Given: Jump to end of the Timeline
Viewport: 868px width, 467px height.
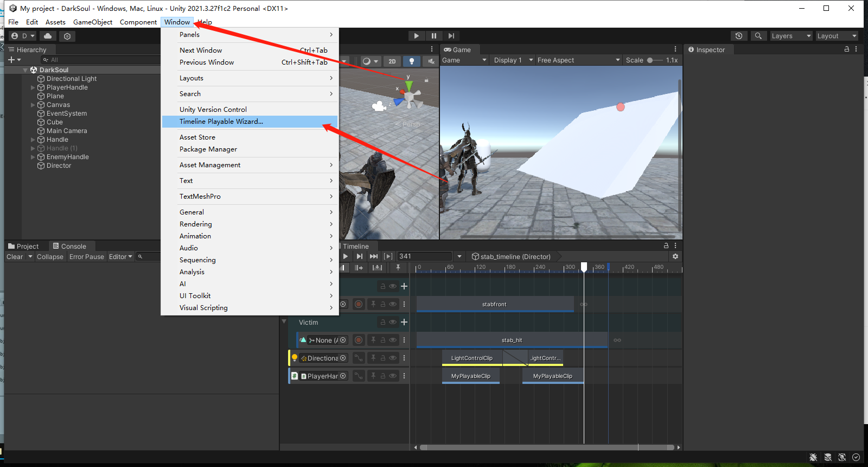Looking at the screenshot, I should (x=373, y=256).
